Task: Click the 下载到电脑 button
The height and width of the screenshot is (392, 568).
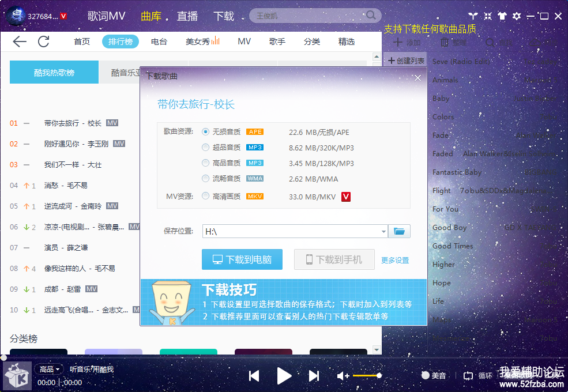Action: pyautogui.click(x=242, y=259)
